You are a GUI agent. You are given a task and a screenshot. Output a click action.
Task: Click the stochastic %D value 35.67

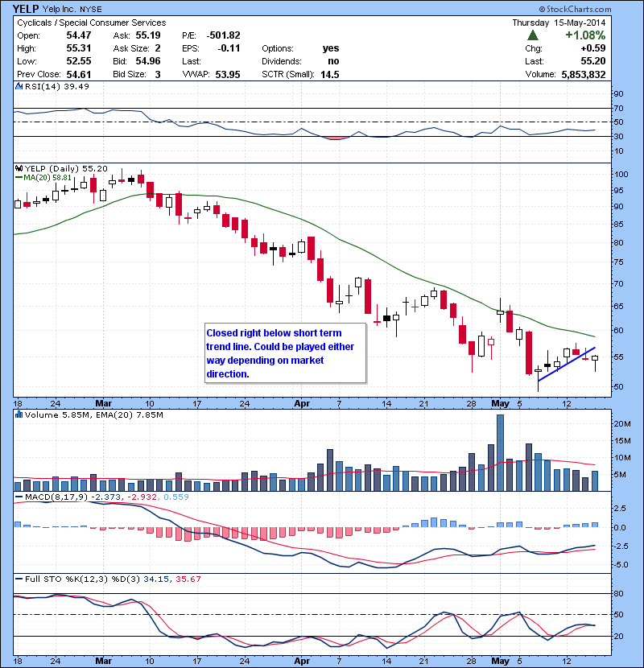(x=188, y=579)
